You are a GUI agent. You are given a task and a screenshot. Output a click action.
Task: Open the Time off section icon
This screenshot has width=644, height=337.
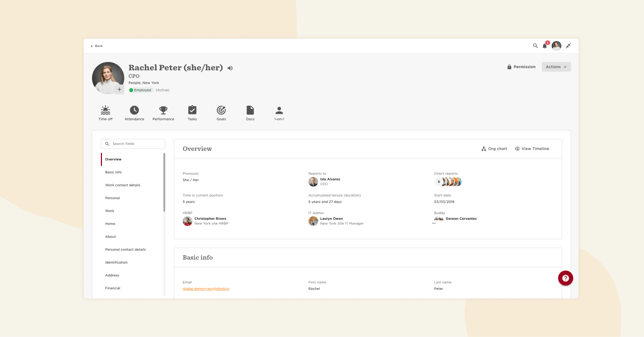[x=105, y=111]
